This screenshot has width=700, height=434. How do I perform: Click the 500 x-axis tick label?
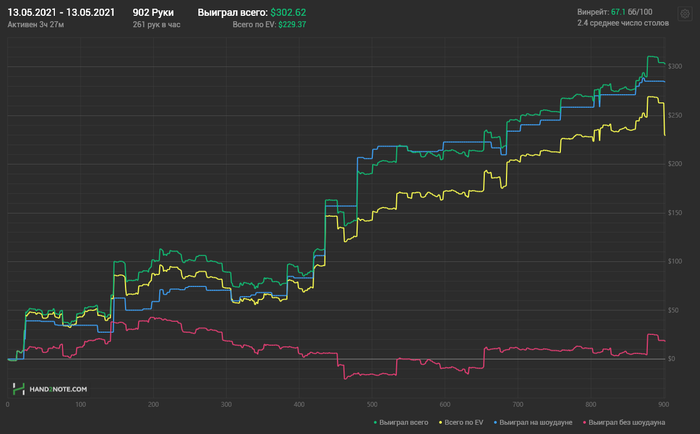[372, 405]
